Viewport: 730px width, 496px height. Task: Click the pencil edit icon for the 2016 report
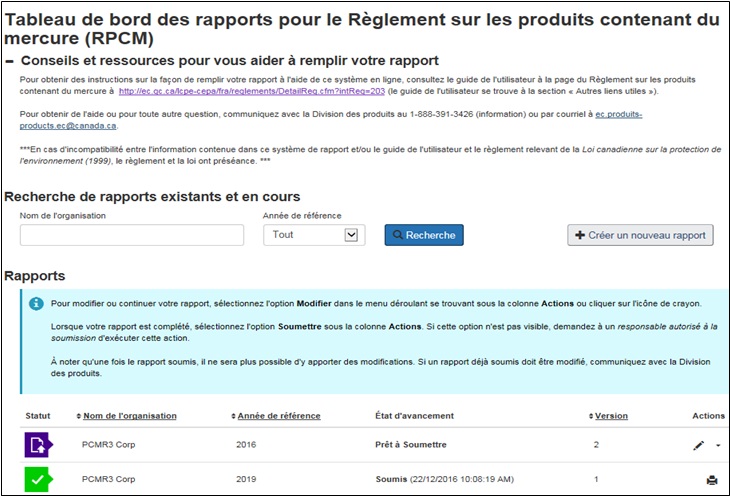coord(698,445)
